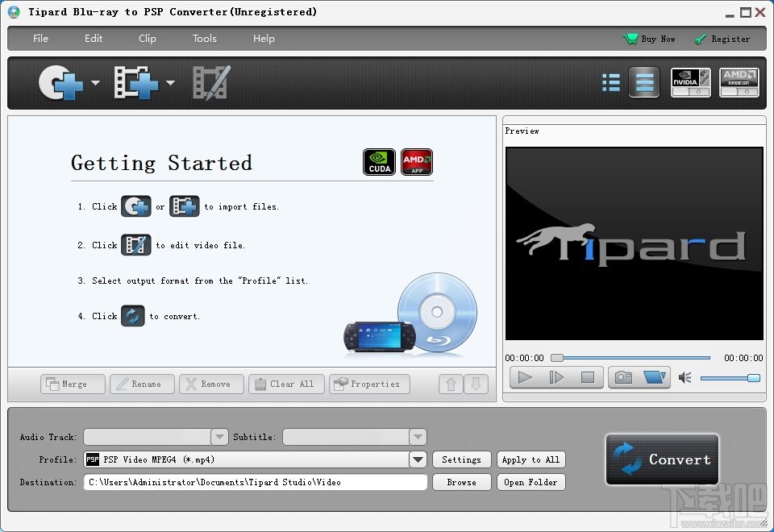Move item down with the down arrow
This screenshot has width=774, height=532.
tap(476, 384)
